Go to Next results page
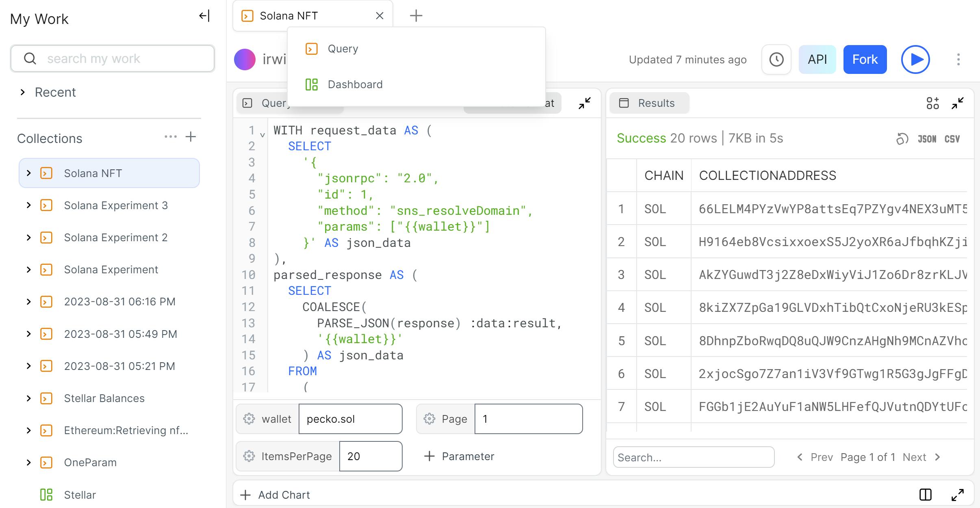Viewport: 980px width, 508px height. pyautogui.click(x=921, y=457)
